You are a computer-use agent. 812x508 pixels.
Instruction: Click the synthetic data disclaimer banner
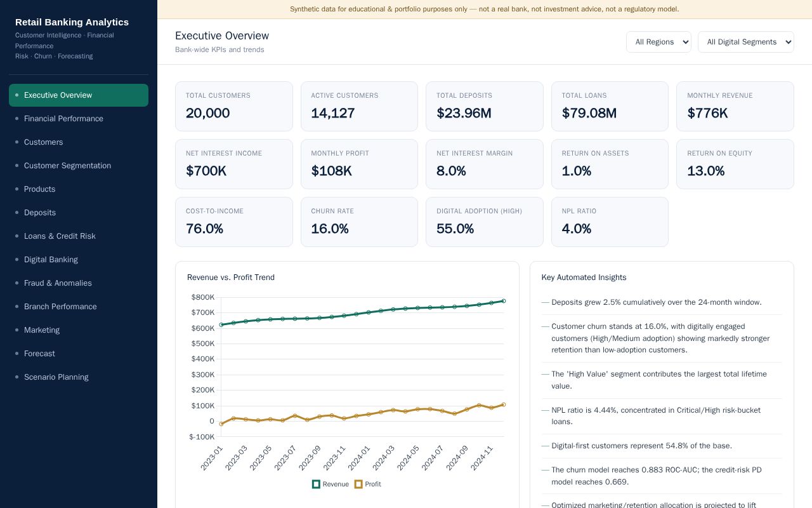(485, 9)
